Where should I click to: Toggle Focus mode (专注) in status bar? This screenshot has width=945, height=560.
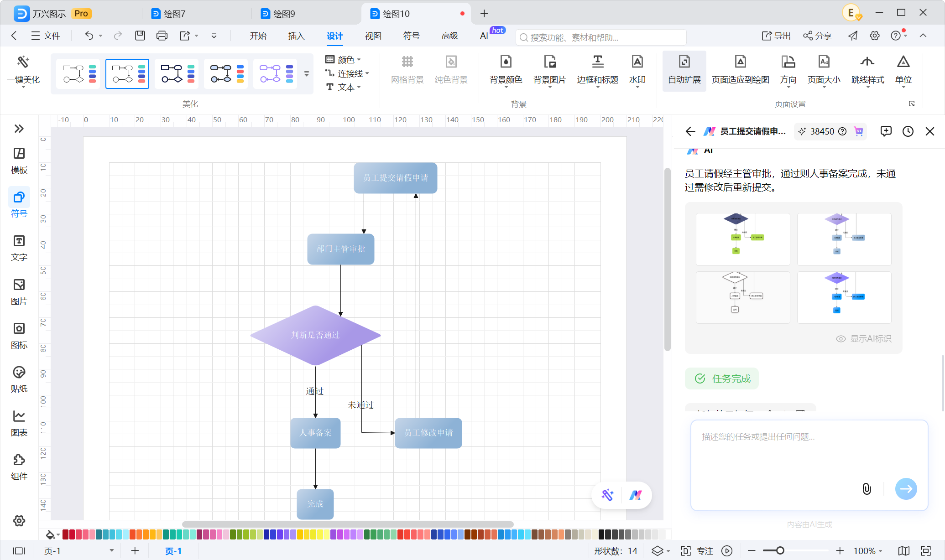coord(697,551)
